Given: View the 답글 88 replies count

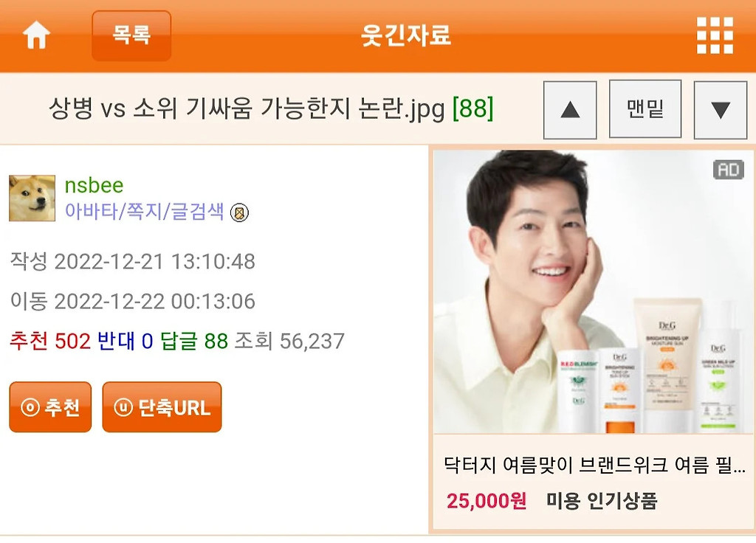Looking at the screenshot, I should 194,341.
